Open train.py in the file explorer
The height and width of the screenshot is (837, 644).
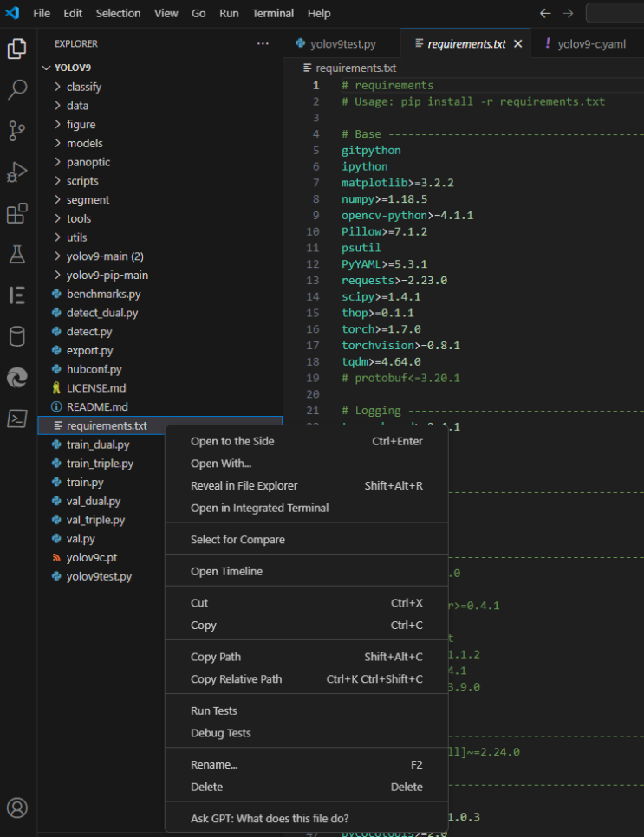click(85, 482)
